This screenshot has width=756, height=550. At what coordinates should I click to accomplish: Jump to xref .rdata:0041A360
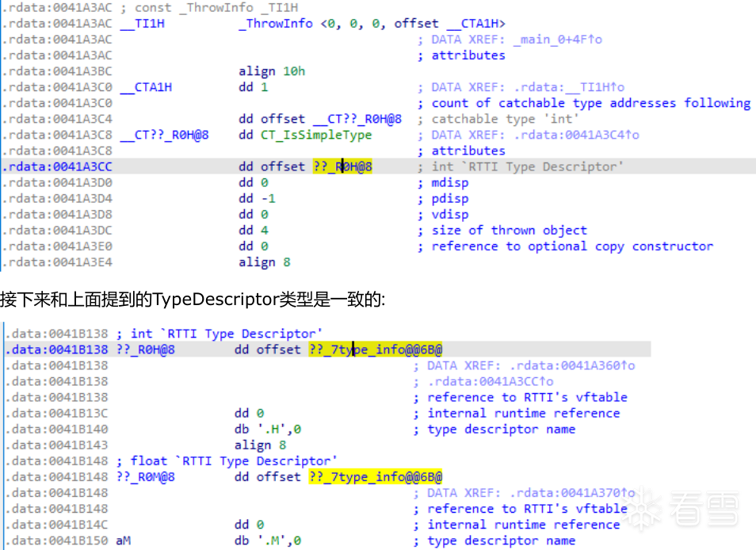572,366
